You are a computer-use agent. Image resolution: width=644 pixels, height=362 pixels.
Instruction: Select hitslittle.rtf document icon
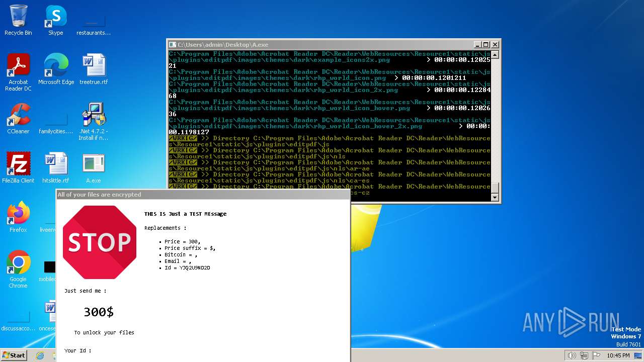56,167
